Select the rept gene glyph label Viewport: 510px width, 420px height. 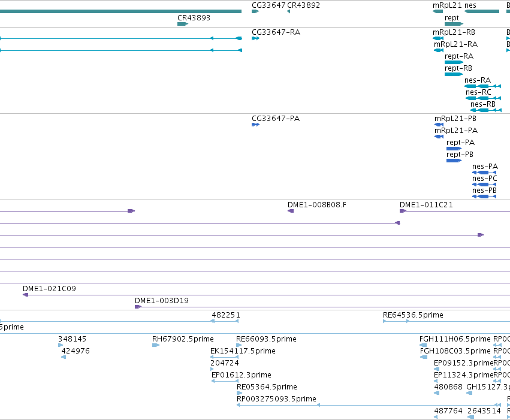(x=451, y=17)
